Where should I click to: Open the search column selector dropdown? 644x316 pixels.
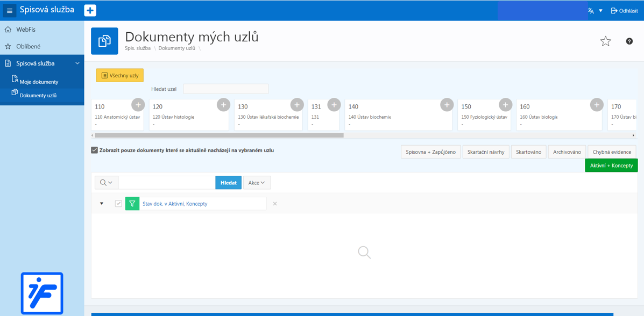pos(106,183)
